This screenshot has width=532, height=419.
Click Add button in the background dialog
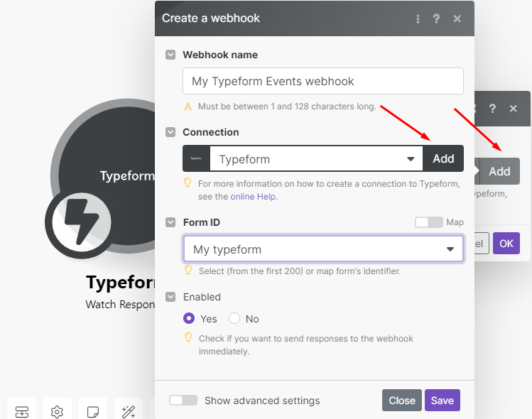click(x=499, y=171)
